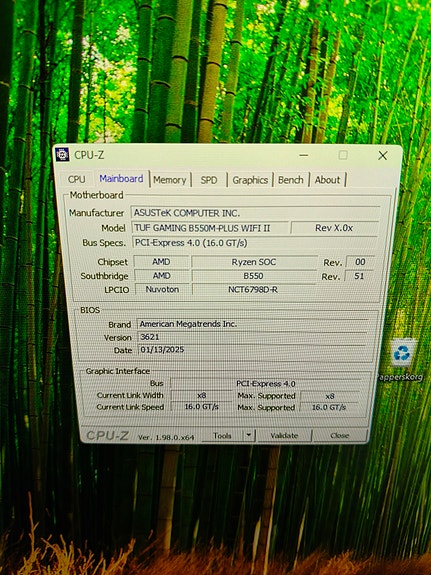This screenshot has height=575, width=431.
Task: Select the Mainboard tab
Action: pyautogui.click(x=121, y=179)
